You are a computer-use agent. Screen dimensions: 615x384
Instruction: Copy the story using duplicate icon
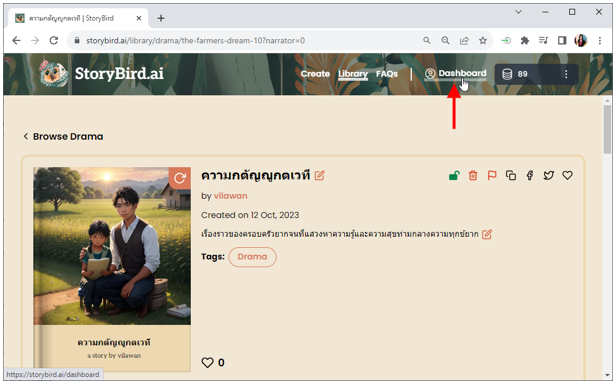511,175
